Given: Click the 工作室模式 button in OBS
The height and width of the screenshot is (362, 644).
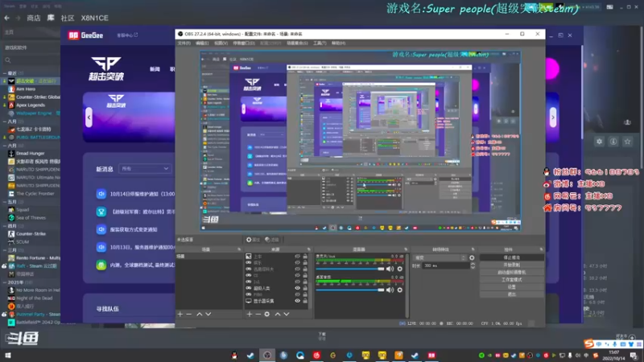Looking at the screenshot, I should pyautogui.click(x=512, y=280).
